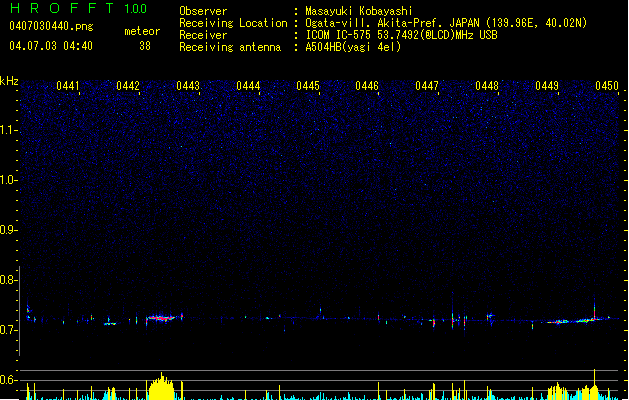629x400 pixels.
Task: Select the file name 0407030440.png
Action: 51,26
